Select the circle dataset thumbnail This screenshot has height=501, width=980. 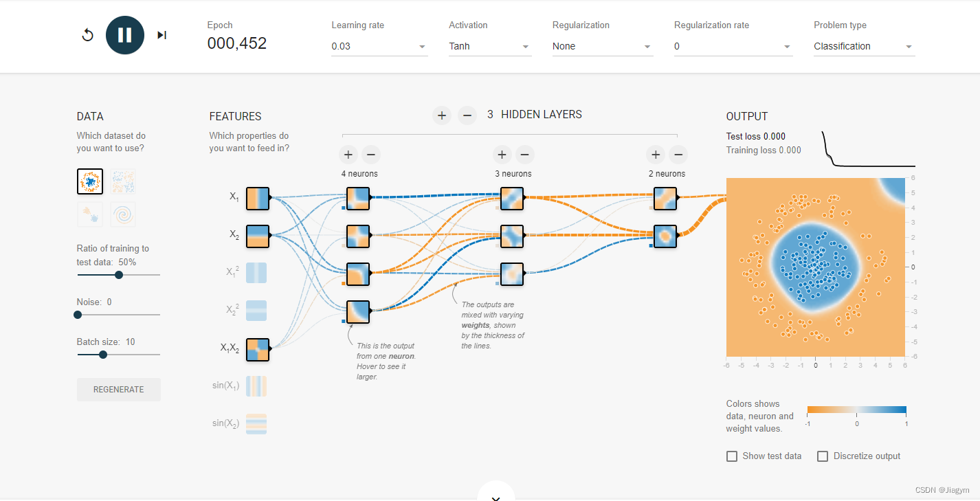(90, 181)
